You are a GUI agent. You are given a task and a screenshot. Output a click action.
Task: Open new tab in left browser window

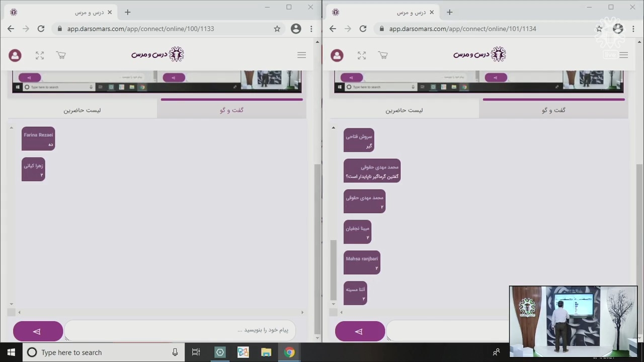[127, 12]
